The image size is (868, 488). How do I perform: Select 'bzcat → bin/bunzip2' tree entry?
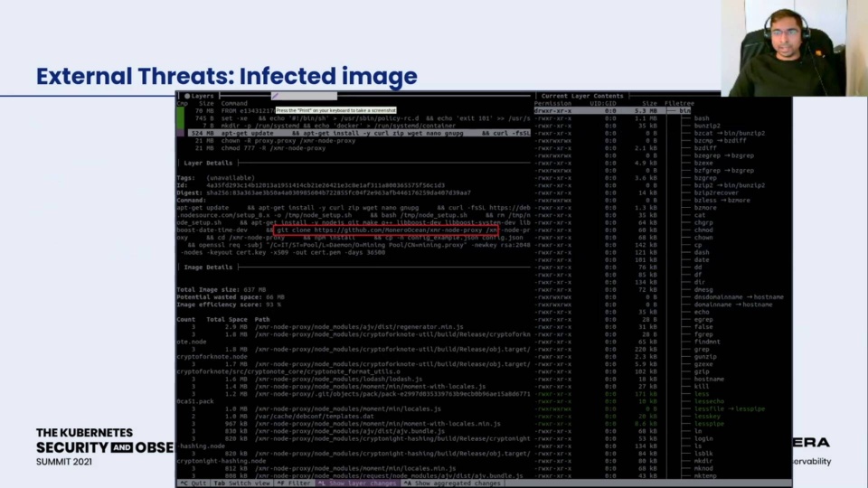point(729,134)
